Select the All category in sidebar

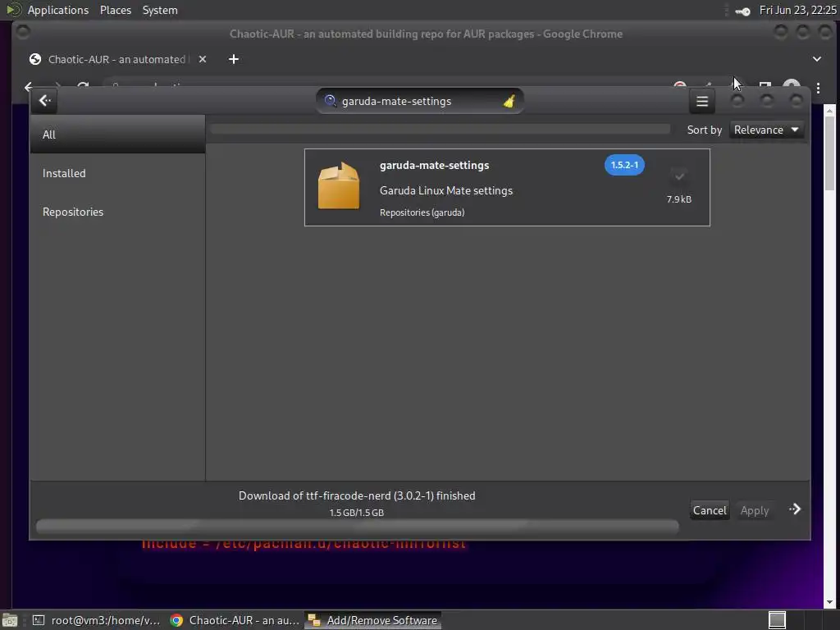(x=118, y=135)
